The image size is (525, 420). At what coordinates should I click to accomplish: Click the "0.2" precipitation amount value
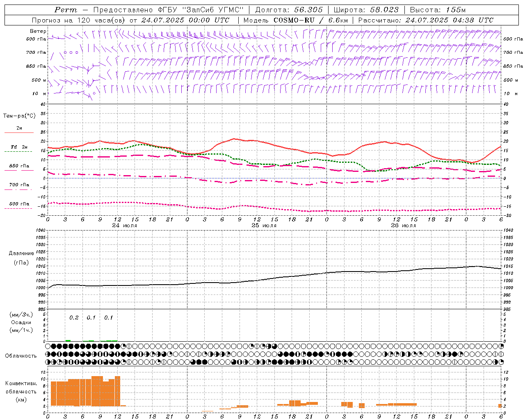pos(74,318)
